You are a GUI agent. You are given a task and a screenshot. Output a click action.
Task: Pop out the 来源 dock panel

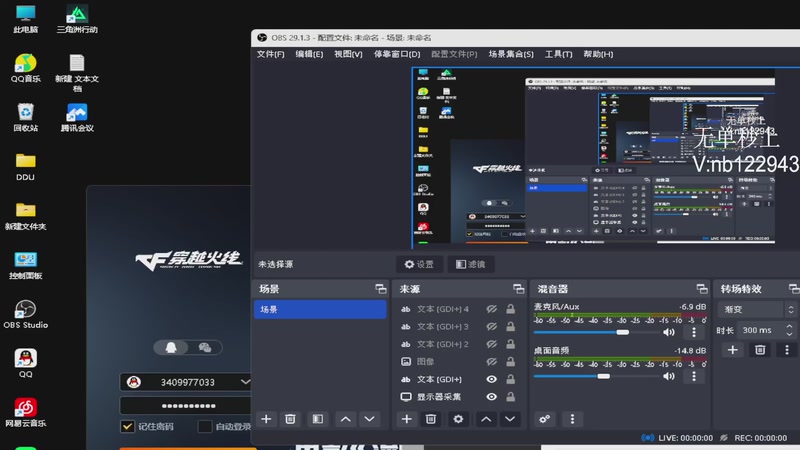point(518,289)
